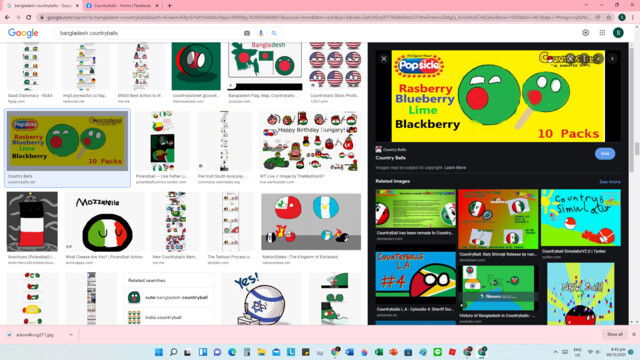Screen dimensions: 640x360
Task: Expand options for downloaded jpg file
Action: pos(71,335)
